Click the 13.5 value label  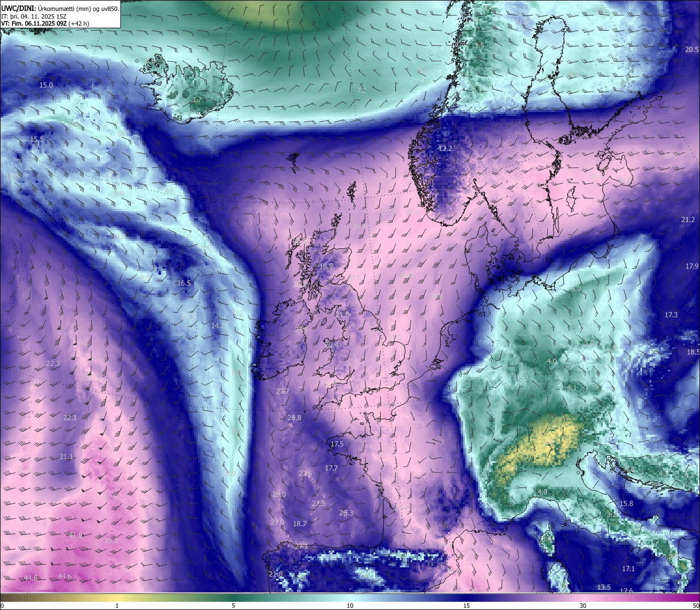tap(604, 587)
